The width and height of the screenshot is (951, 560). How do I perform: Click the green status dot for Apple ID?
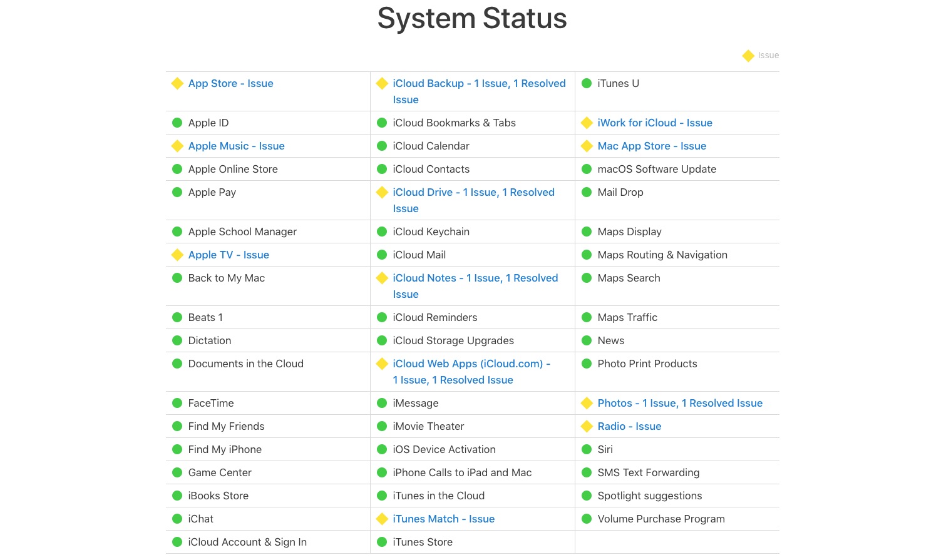pos(177,123)
